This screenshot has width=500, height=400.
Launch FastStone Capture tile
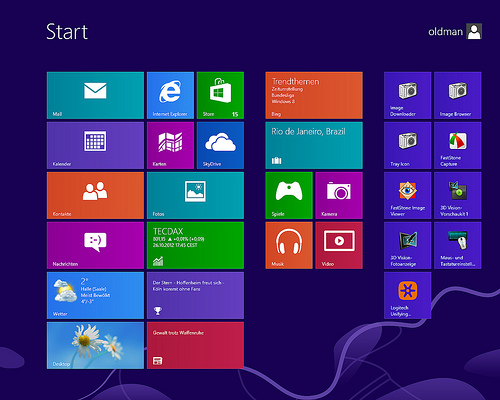point(458,145)
